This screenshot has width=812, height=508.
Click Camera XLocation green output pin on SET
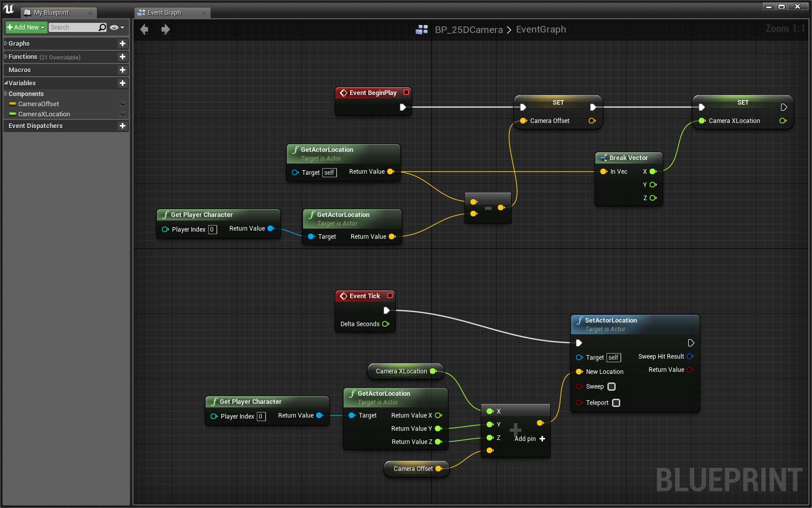pyautogui.click(x=783, y=121)
